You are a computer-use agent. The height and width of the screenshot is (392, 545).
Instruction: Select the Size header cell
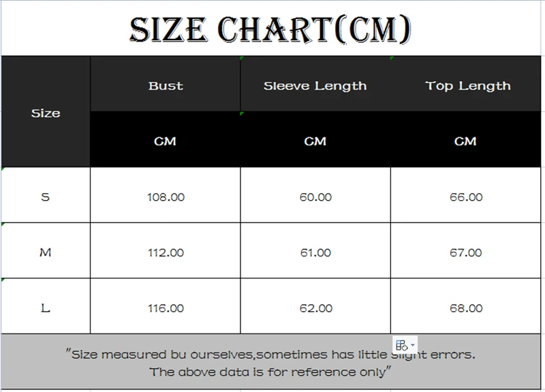pyautogui.click(x=46, y=113)
